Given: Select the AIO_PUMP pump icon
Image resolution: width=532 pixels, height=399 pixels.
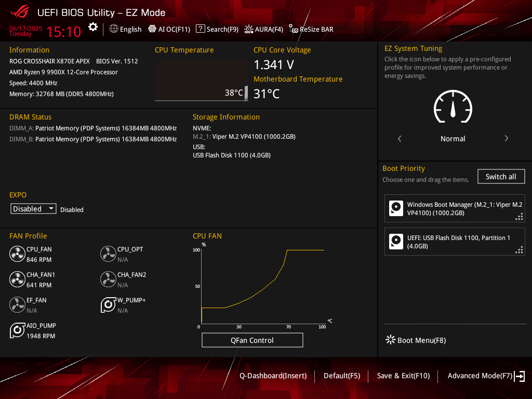Looking at the screenshot, I should (17, 330).
